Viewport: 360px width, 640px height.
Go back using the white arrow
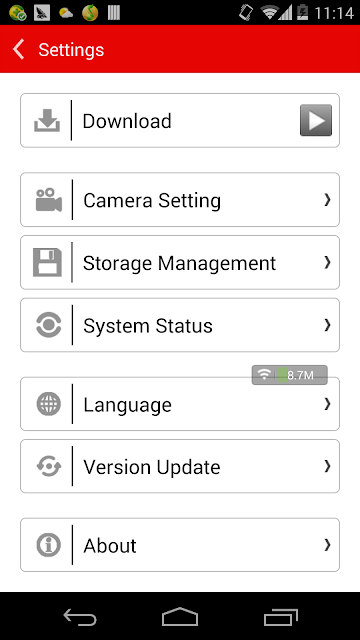click(x=19, y=49)
